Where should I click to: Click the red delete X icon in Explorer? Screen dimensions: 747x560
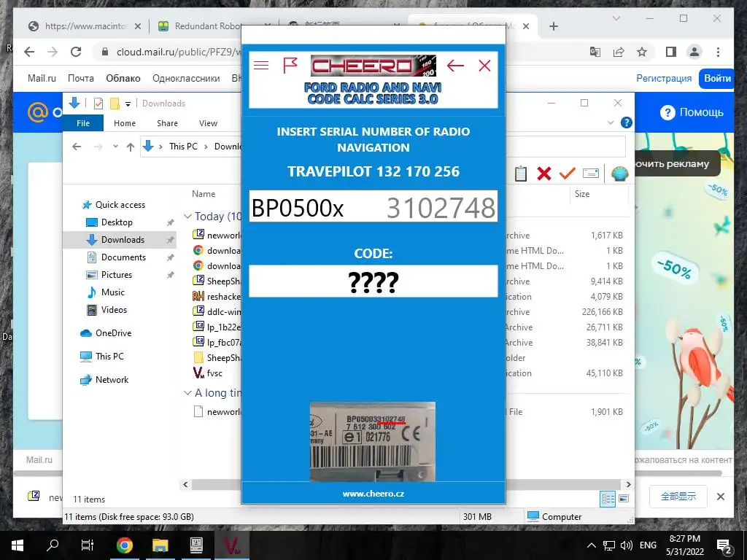543,174
